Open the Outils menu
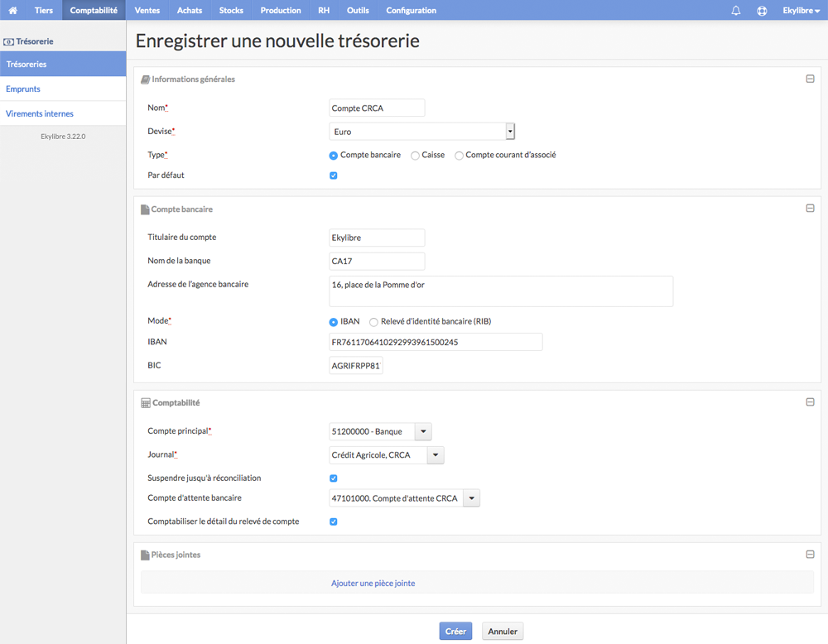Image resolution: width=828 pixels, height=644 pixels. tap(358, 10)
